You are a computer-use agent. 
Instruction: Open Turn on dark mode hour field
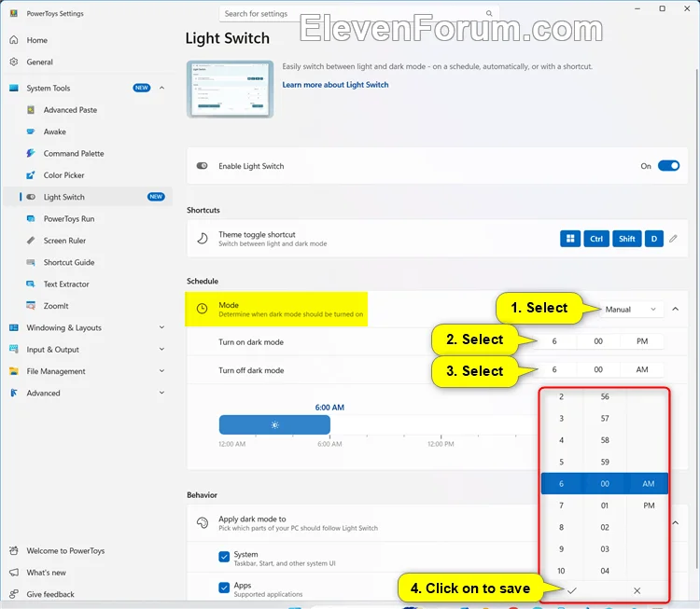click(554, 341)
